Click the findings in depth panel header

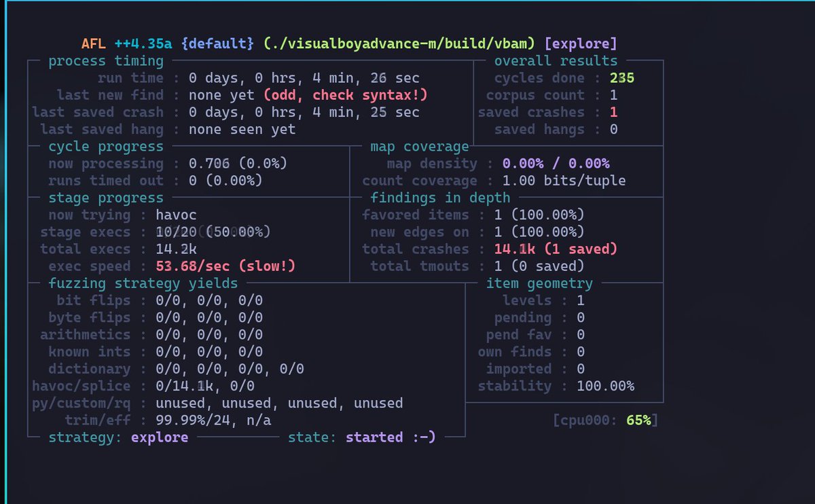pos(439,198)
